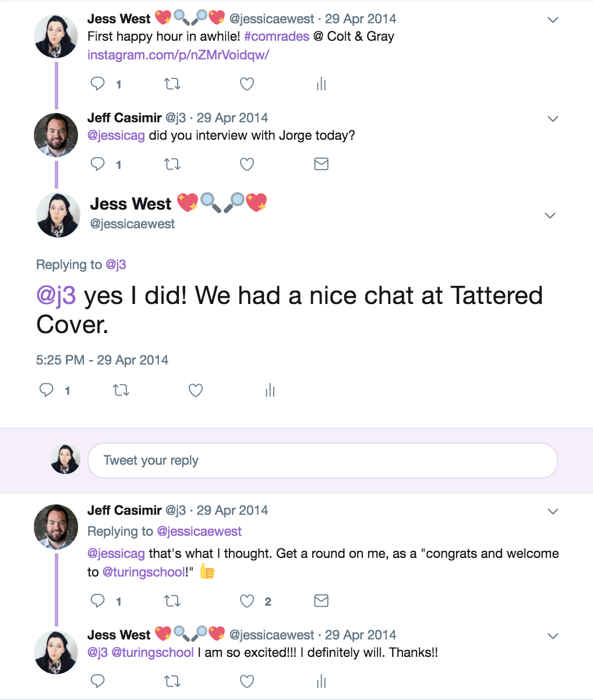
Task: View analytics of the Tattered Cover tweet
Action: [x=270, y=390]
